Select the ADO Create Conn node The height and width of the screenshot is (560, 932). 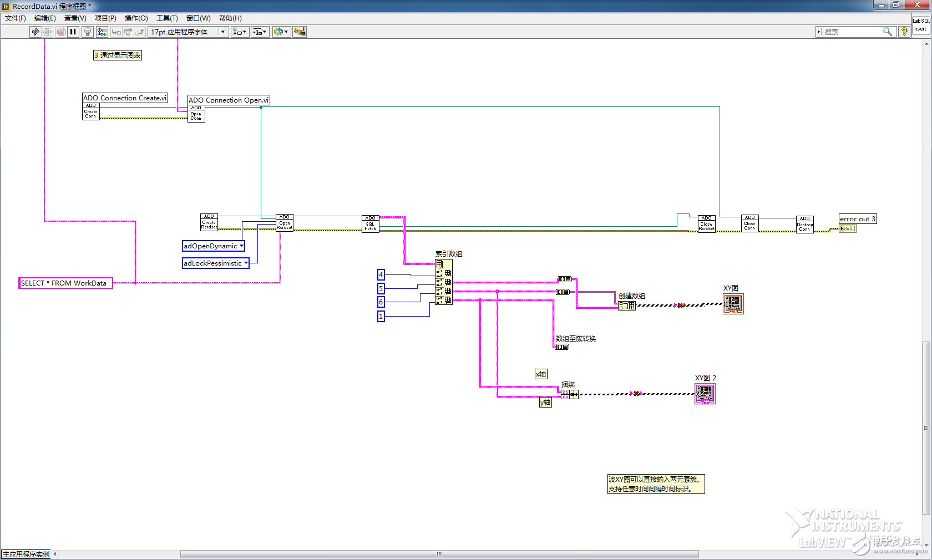click(x=91, y=111)
